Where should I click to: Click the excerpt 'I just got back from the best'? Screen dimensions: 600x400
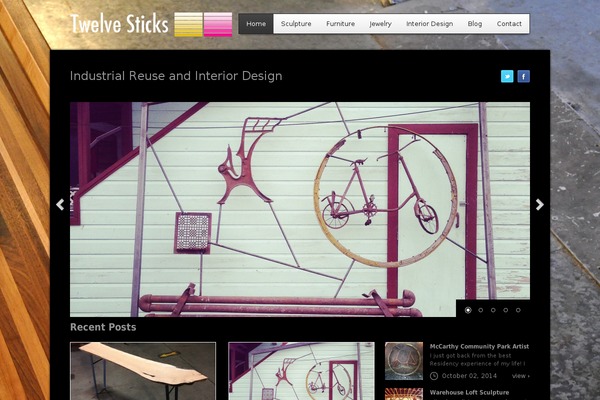pyautogui.click(x=470, y=356)
